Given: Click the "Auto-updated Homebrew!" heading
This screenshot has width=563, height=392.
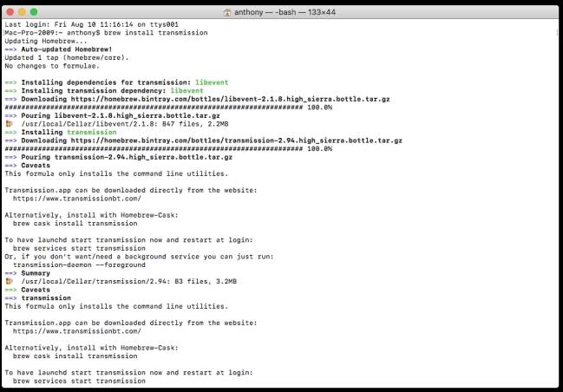Looking at the screenshot, I should point(67,49).
